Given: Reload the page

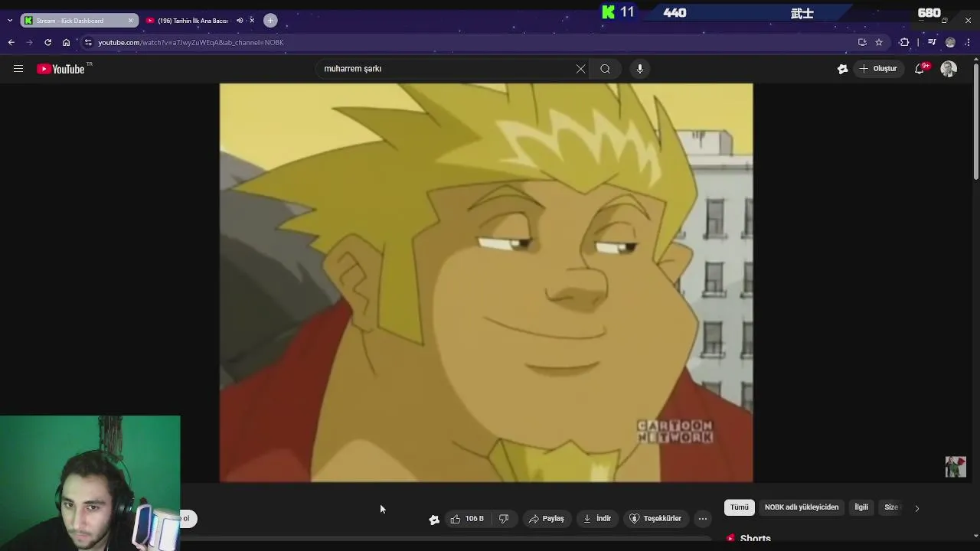Looking at the screenshot, I should click(x=47, y=42).
